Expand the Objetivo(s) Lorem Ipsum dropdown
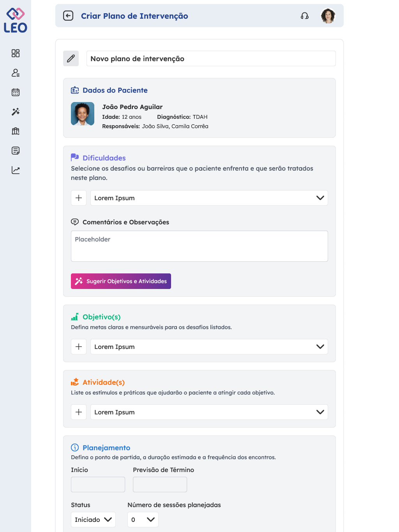This screenshot has width=399, height=532. tap(209, 347)
